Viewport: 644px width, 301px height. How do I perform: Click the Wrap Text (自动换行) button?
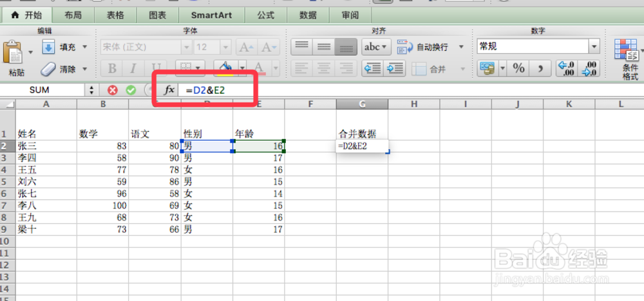(422, 47)
